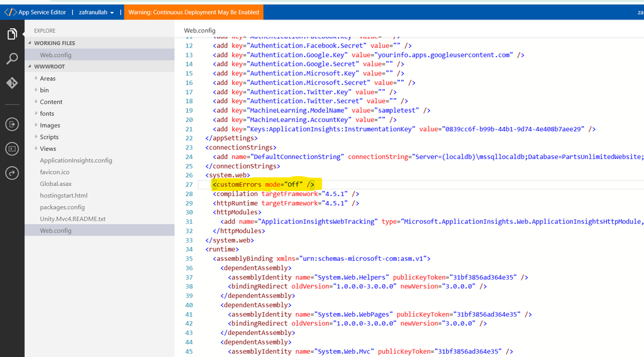This screenshot has width=644, height=357.
Task: Expand the Scripts folder
Action: pos(36,136)
